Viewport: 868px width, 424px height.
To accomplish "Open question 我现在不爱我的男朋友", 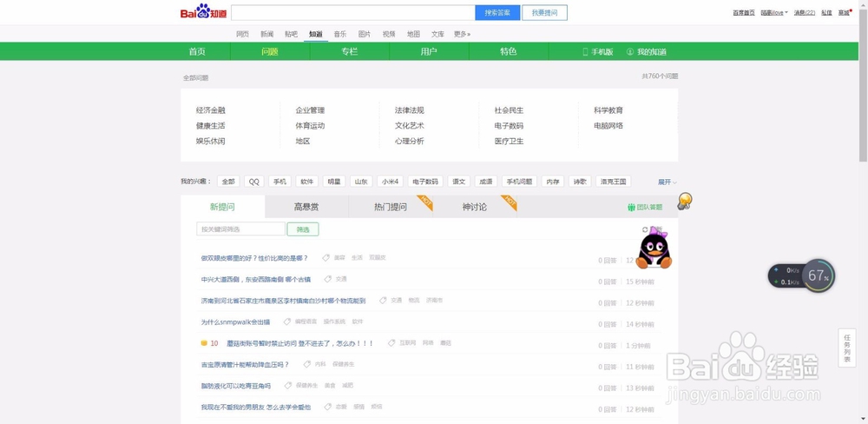I will [x=256, y=407].
